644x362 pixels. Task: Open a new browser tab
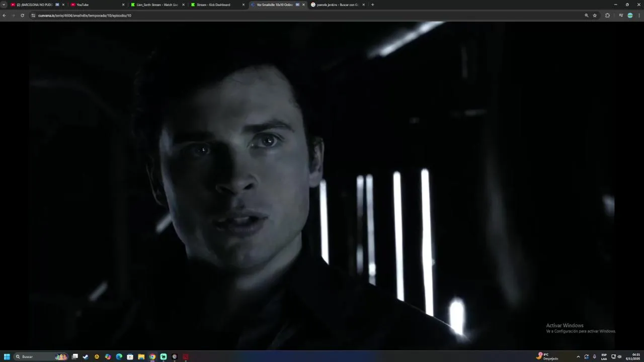point(372,5)
